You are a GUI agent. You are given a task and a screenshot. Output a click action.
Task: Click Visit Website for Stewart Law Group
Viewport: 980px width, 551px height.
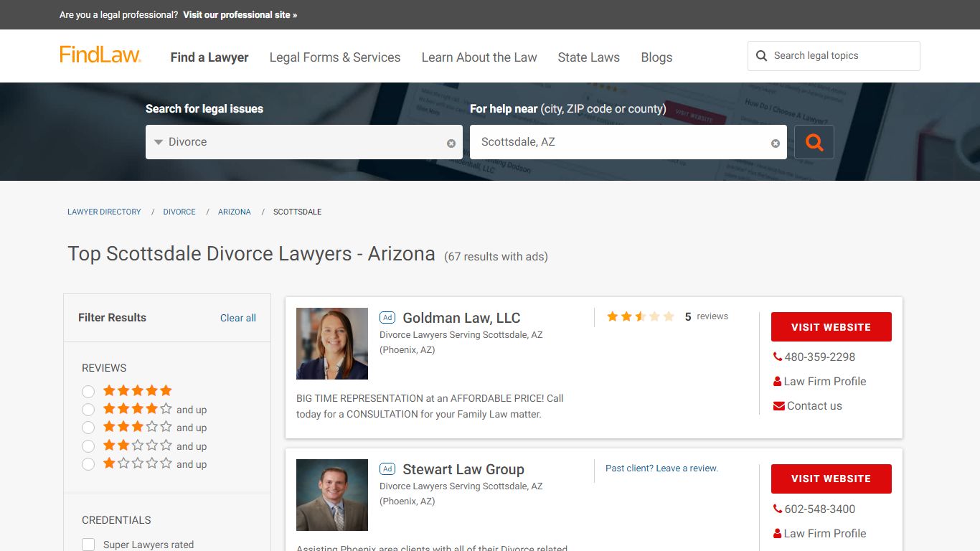[x=831, y=479]
